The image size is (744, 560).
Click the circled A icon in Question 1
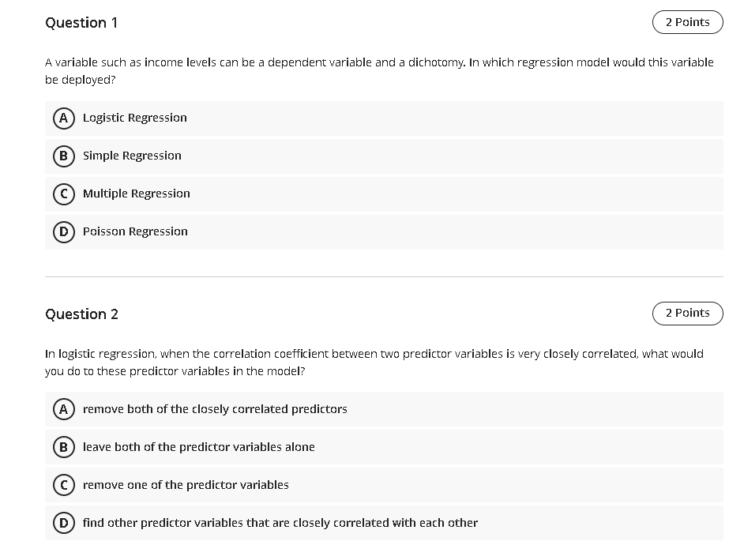pyautogui.click(x=64, y=118)
